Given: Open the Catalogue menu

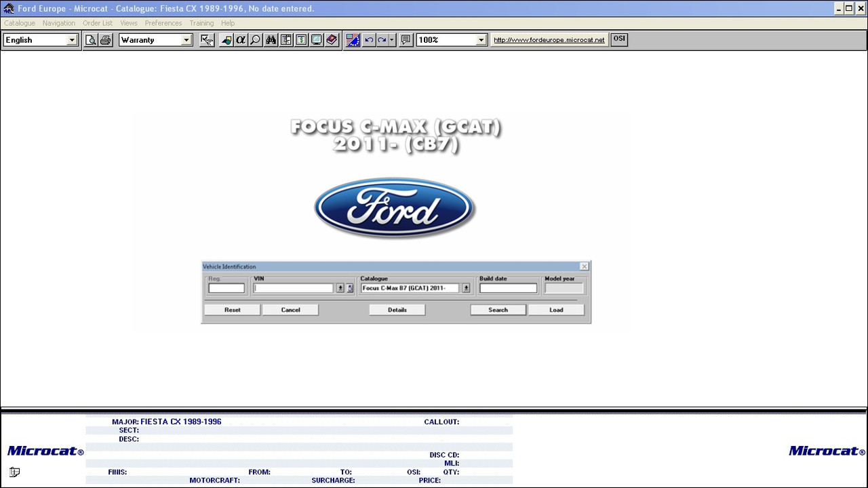Looking at the screenshot, I should [20, 23].
